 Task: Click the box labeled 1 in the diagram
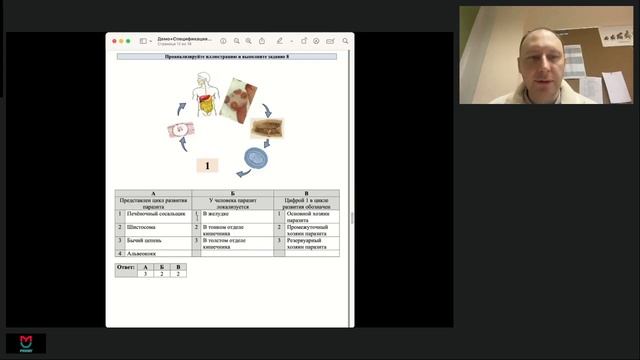(207, 166)
